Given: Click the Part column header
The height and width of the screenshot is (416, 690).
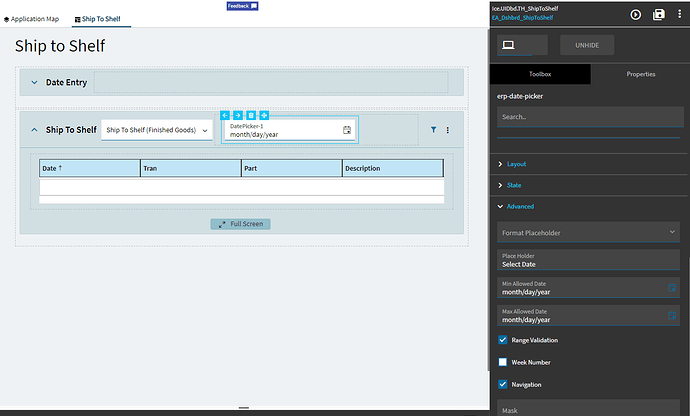Looking at the screenshot, I should (292, 168).
